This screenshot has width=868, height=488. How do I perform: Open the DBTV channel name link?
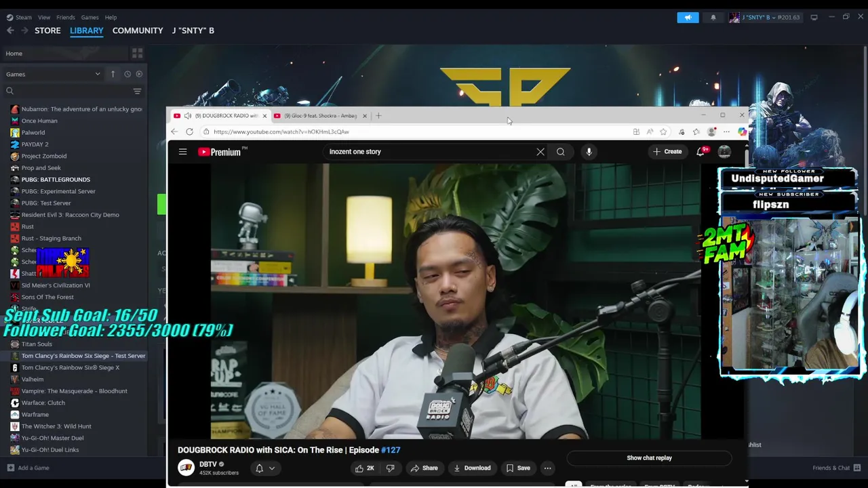[x=208, y=464]
